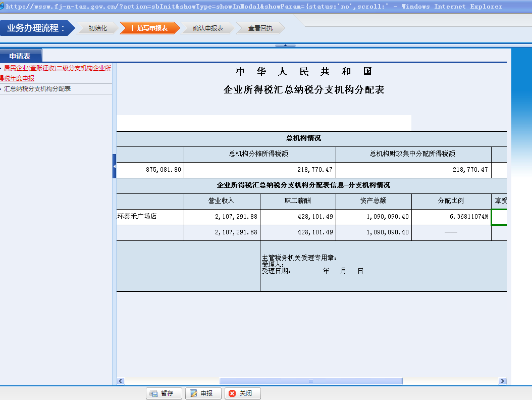Screen dimensions: 532x400
Task: Click the total row 1,090,090.40 cell
Action: click(x=374, y=233)
